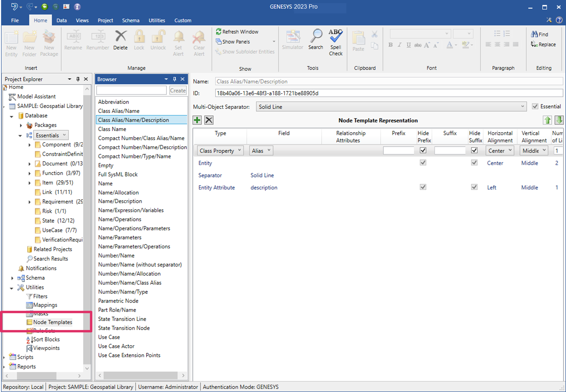Image resolution: width=566 pixels, height=392 pixels.
Task: Switch to the Schema ribbon tab
Action: [131, 20]
